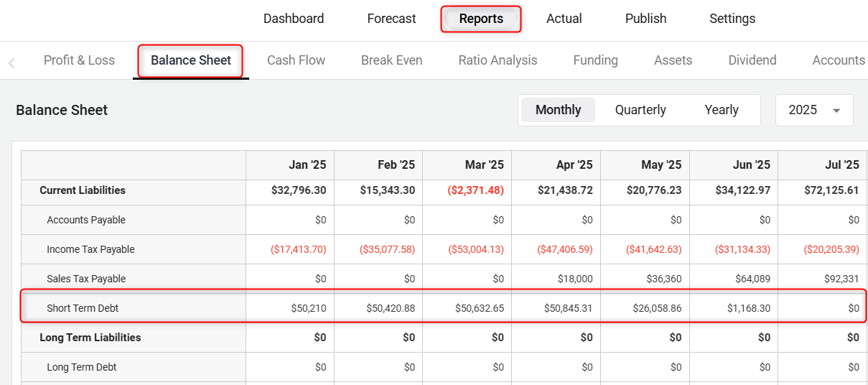Select the Monthly view toggle
The width and height of the screenshot is (868, 385).
tap(558, 110)
